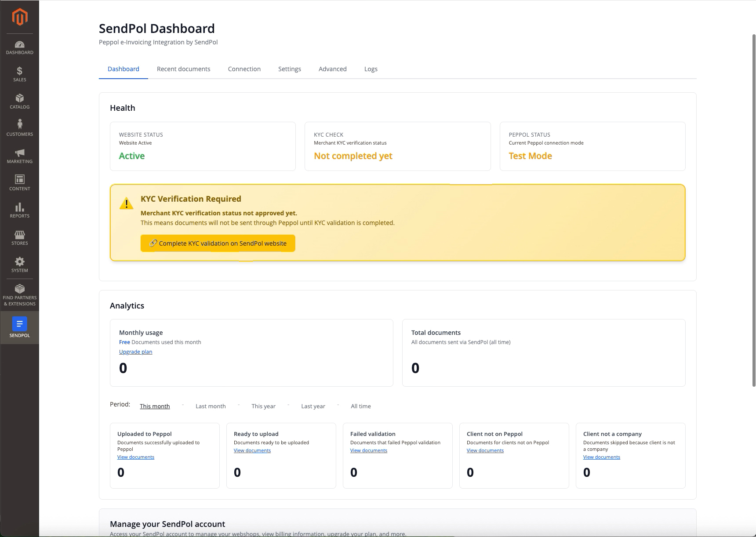Click Complete KYC validation on SendPol website

[x=218, y=243]
